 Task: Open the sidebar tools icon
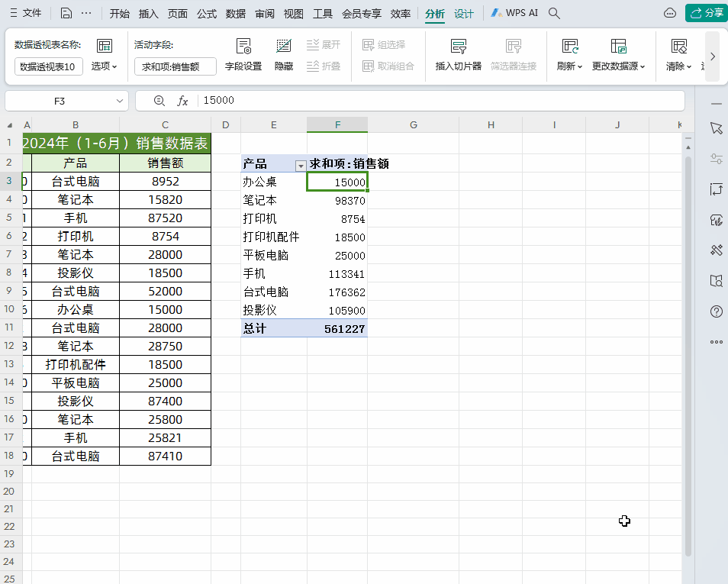coord(717,250)
